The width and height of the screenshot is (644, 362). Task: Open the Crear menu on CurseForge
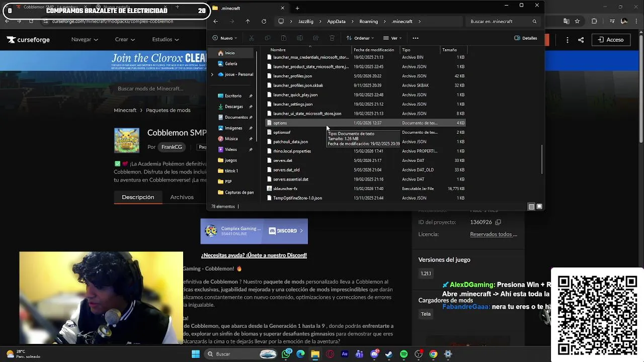point(125,40)
